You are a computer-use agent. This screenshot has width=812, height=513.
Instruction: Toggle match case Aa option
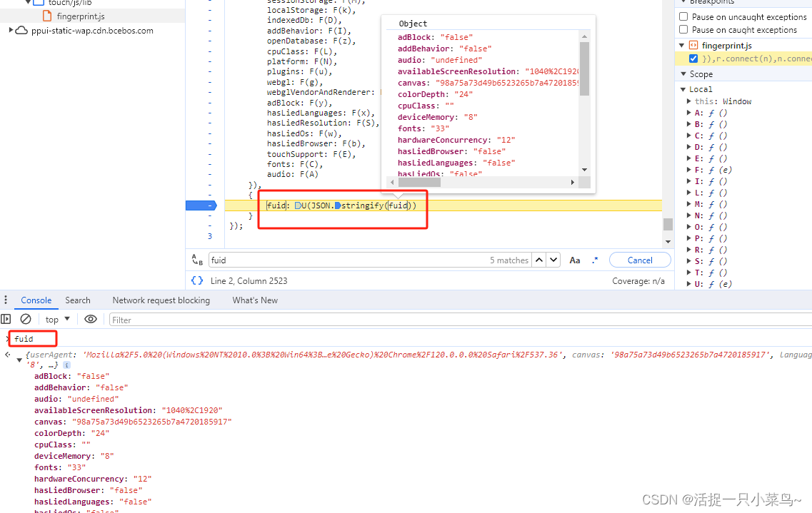click(x=575, y=260)
